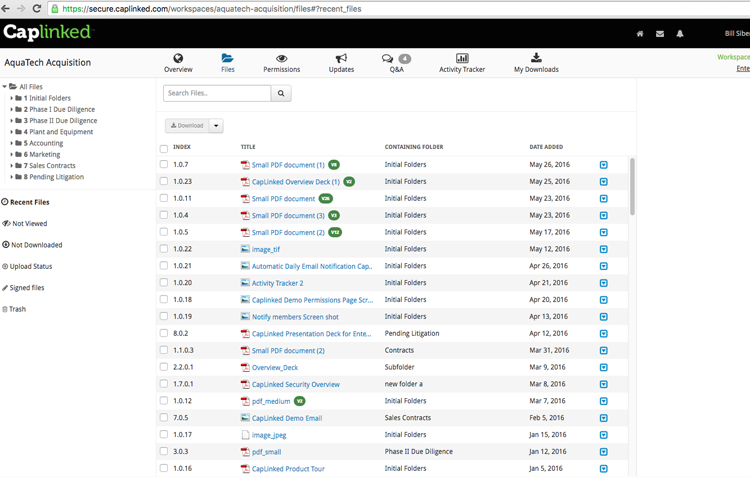Image resolution: width=750 pixels, height=480 pixels.
Task: Check the box for row 1.0.7
Action: pos(164,164)
